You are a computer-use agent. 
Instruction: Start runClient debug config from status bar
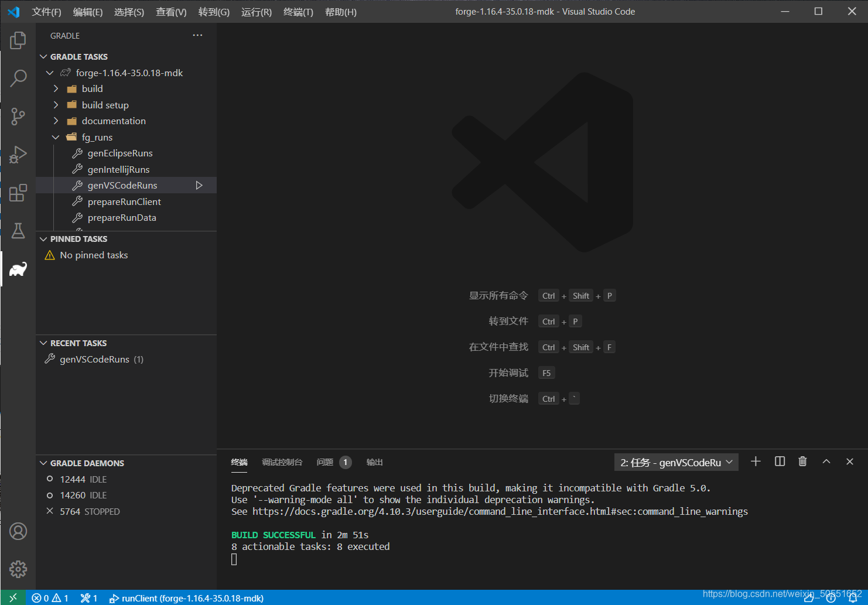click(186, 598)
